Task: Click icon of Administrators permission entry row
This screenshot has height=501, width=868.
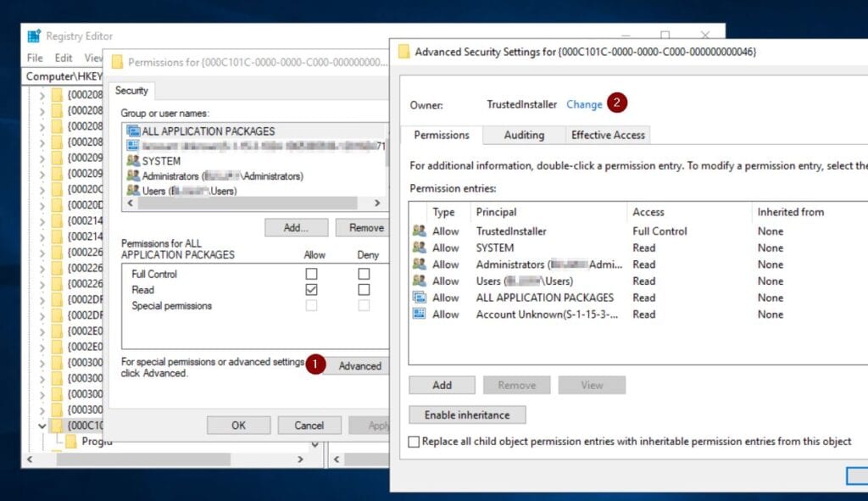Action: coord(419,264)
